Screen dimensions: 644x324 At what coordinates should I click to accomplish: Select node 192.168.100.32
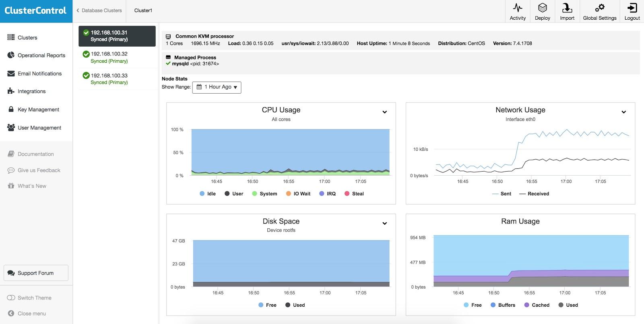coord(117,57)
